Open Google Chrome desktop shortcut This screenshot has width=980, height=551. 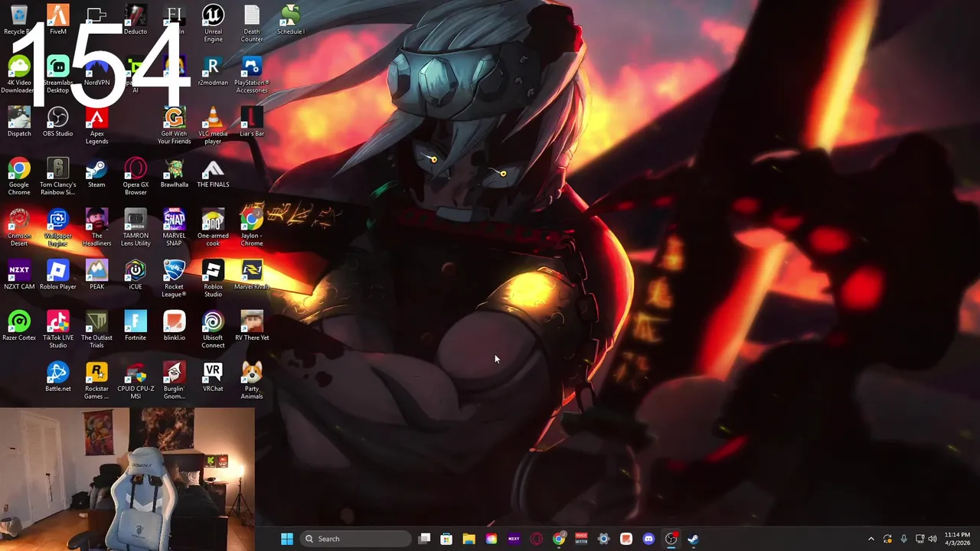19,177
